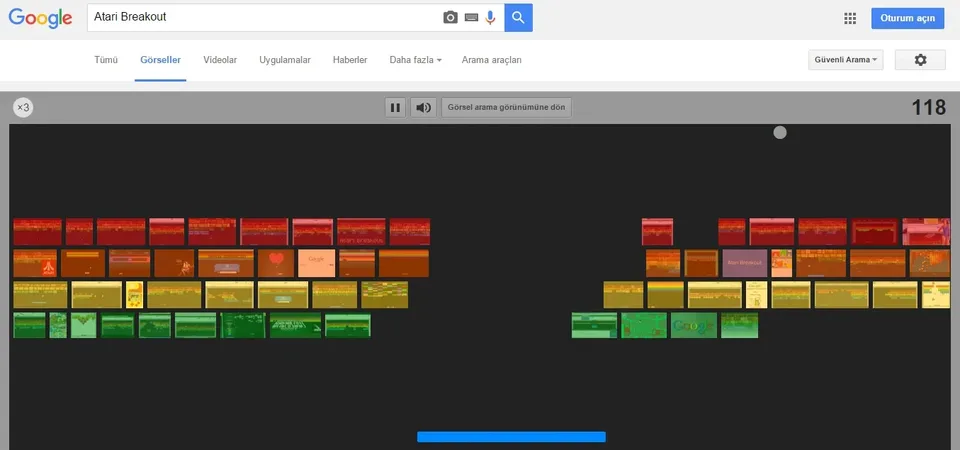The width and height of the screenshot is (960, 450).
Task: Click the isolated red brick left of gap
Action: pos(658,231)
